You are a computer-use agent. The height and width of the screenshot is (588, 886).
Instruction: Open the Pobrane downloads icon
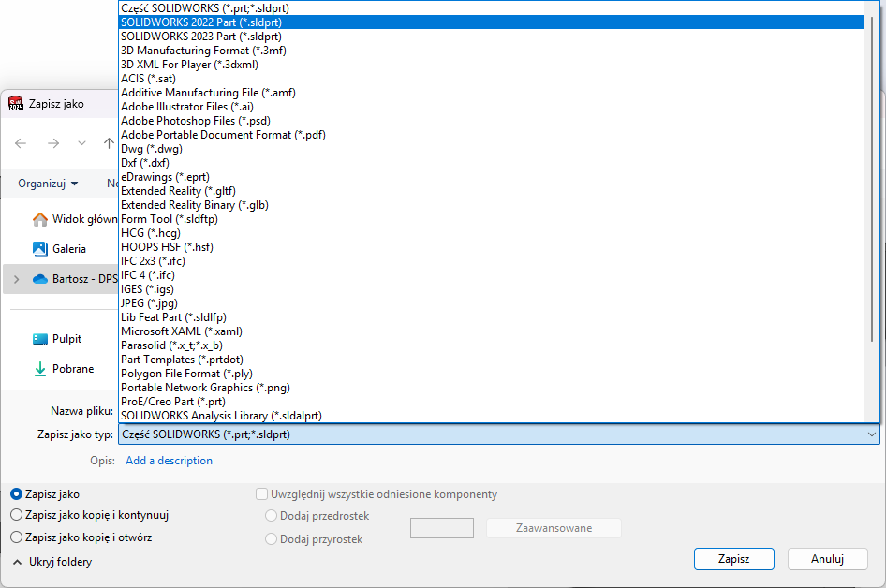[40, 369]
